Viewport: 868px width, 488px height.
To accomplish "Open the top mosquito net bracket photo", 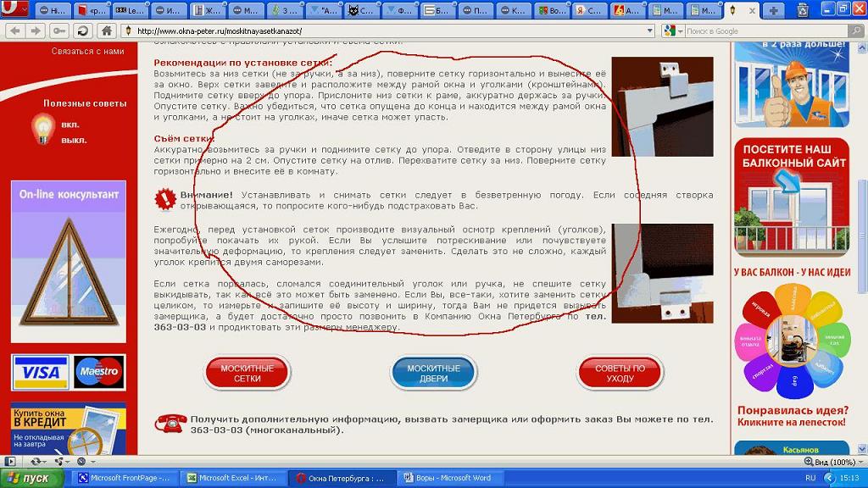I will click(x=663, y=106).
